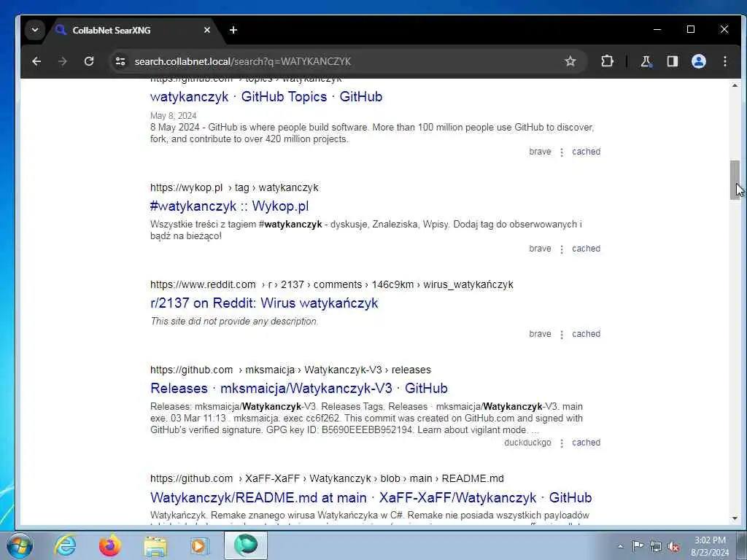Click the scrollbar down arrow
The width and height of the screenshot is (747, 560).
735,518
